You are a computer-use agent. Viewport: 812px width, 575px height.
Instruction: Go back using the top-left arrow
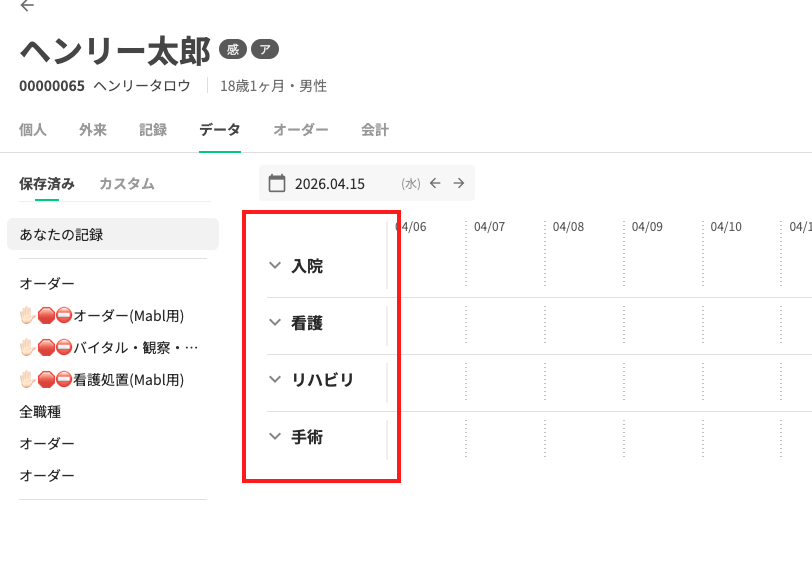tap(27, 5)
